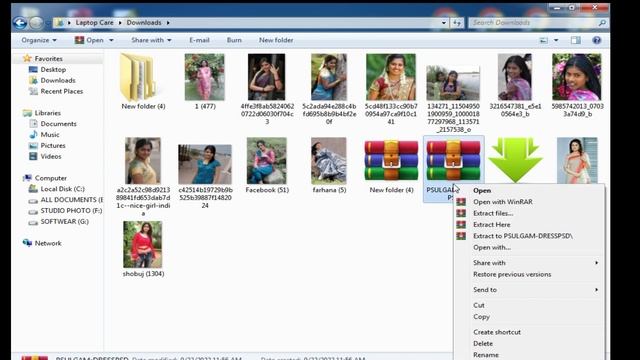Image resolution: width=640 pixels, height=360 pixels.
Task: Choose Cut in context menu
Action: 529,305
